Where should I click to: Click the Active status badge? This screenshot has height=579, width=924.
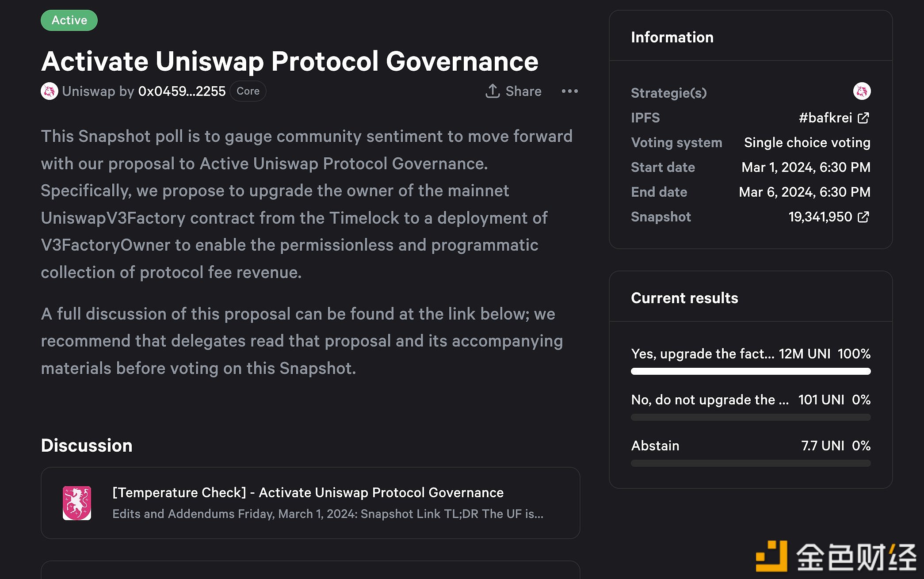(69, 20)
